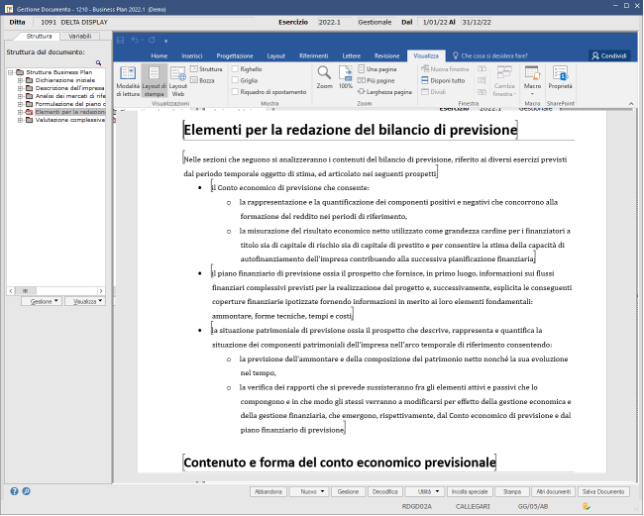This screenshot has height=516, width=644.
Task: Enable the Griglia checkbox
Action: (x=235, y=81)
